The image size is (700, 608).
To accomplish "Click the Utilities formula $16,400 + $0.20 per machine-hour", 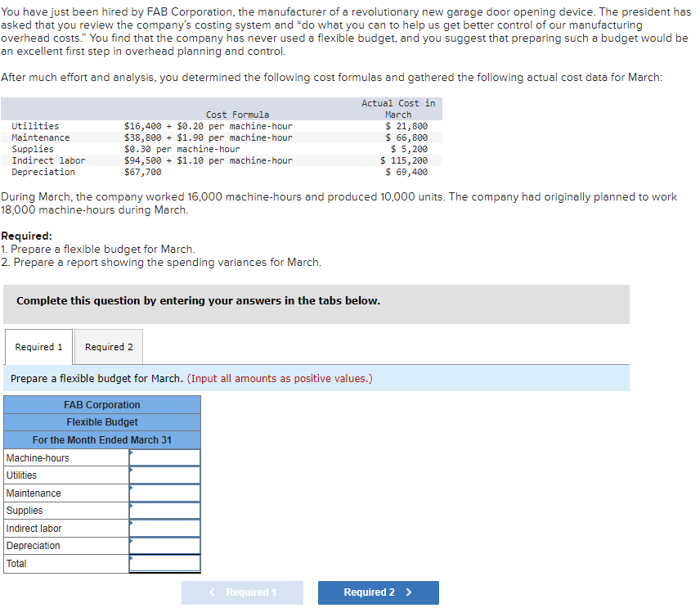I will coord(208,126).
